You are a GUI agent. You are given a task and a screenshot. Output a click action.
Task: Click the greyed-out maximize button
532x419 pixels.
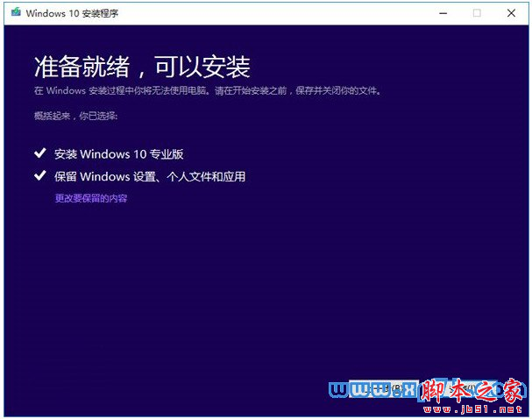[x=477, y=13]
